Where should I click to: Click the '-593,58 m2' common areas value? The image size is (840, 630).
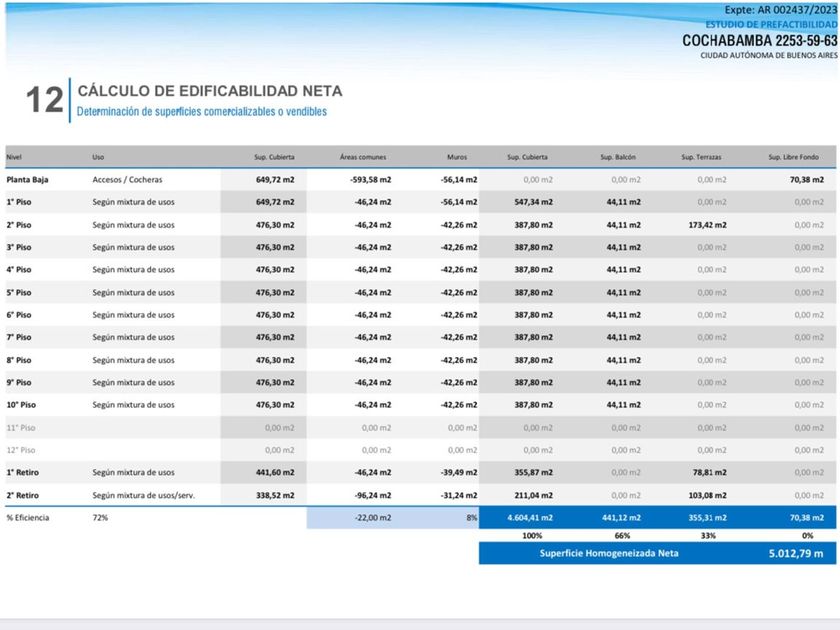click(370, 179)
